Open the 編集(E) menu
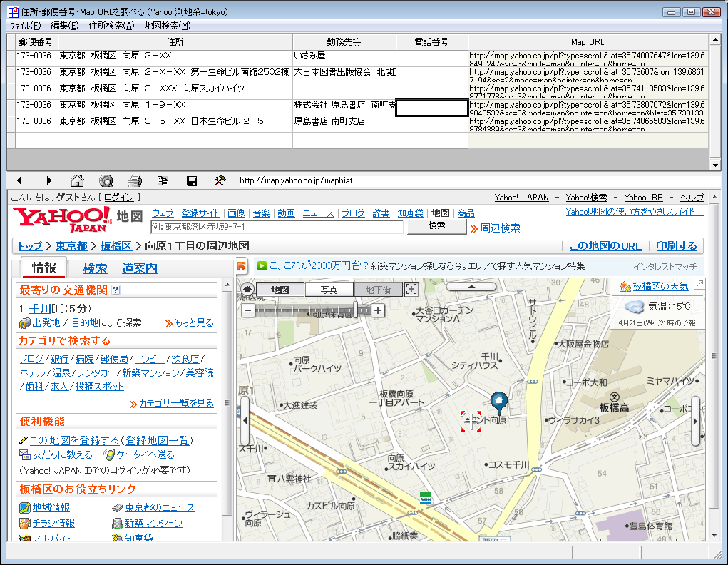The width and height of the screenshot is (728, 565). coord(65,26)
